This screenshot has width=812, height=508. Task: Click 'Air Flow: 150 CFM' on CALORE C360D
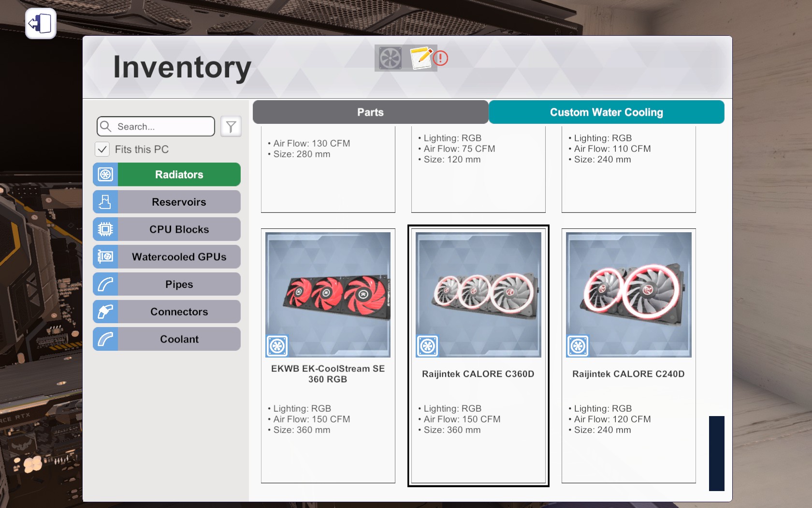pyautogui.click(x=462, y=419)
